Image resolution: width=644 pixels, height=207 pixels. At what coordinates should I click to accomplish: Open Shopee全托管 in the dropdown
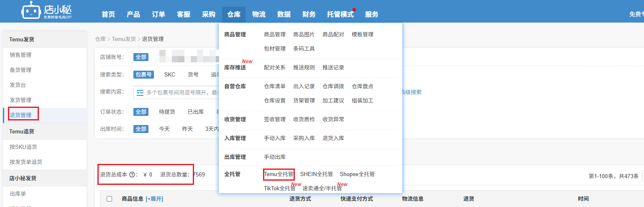pos(357,174)
